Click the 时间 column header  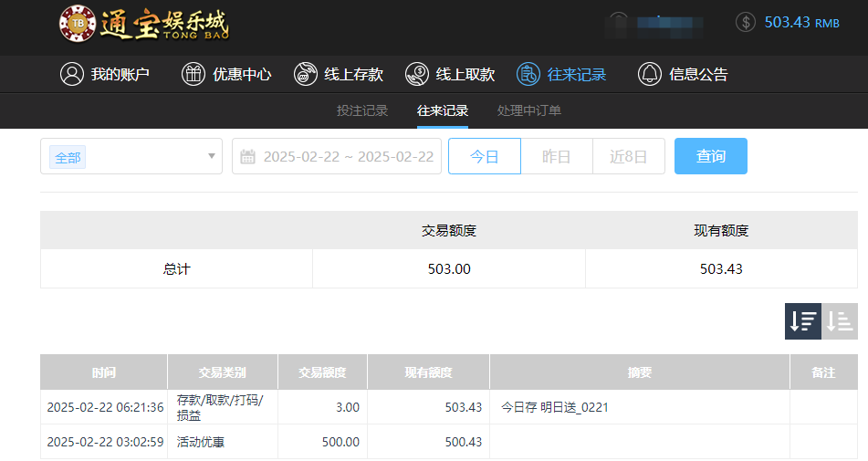[103, 372]
